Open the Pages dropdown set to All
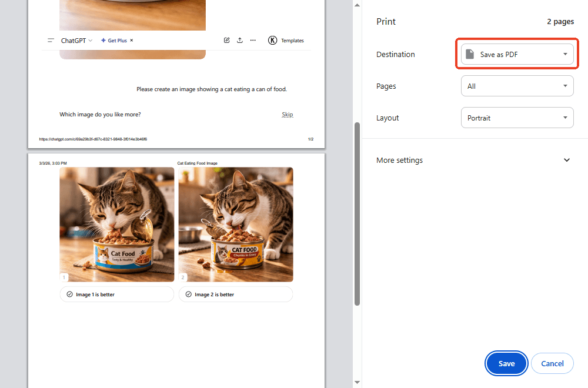Viewport: 588px width, 388px height. (x=517, y=86)
